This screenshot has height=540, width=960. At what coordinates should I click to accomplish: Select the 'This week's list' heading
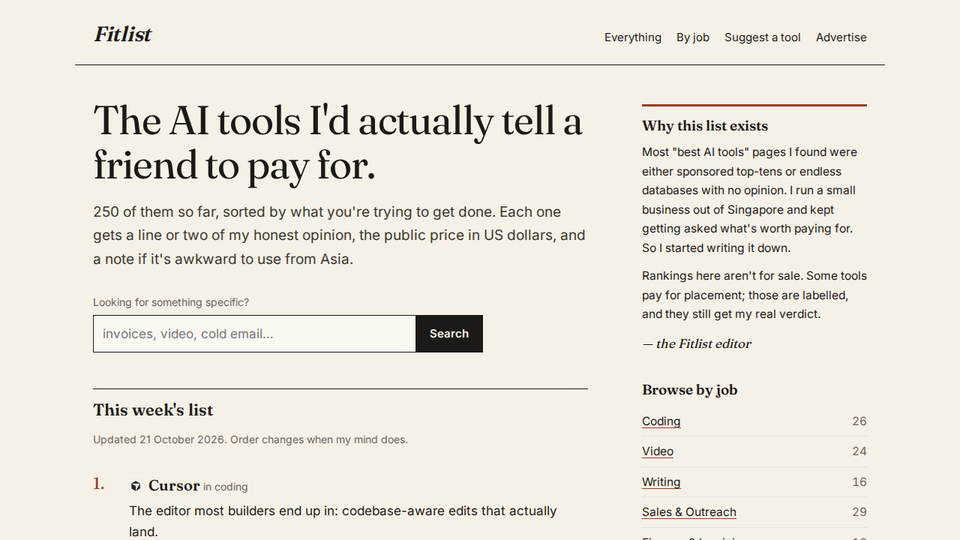153,410
